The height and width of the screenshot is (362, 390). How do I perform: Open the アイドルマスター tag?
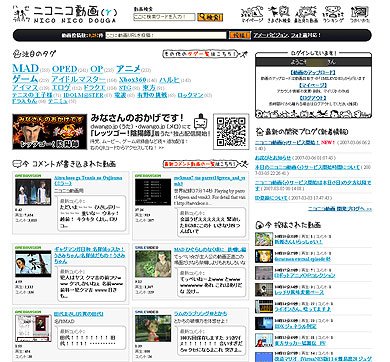pos(79,79)
